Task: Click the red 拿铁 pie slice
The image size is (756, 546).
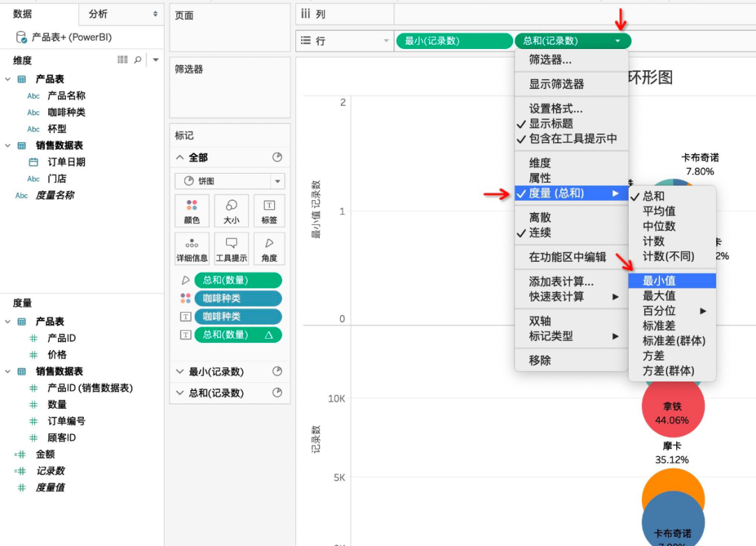Action: [x=672, y=406]
